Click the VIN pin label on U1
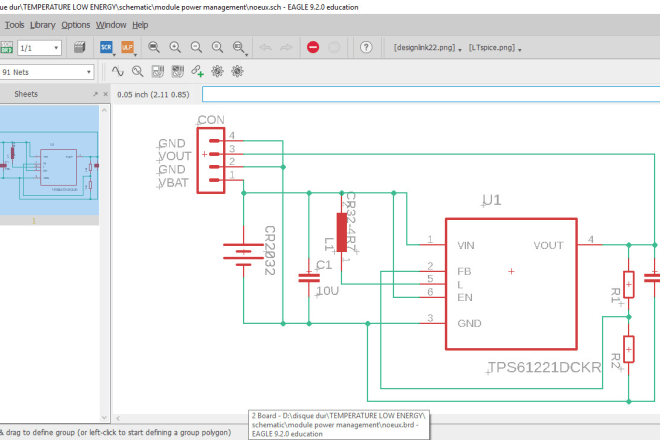Image resolution: width=660 pixels, height=440 pixels. click(466, 245)
